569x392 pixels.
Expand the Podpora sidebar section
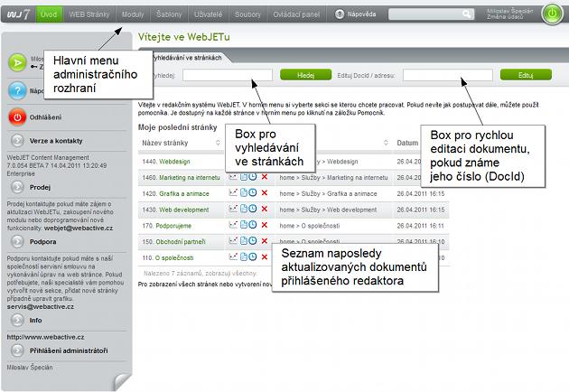point(17,242)
